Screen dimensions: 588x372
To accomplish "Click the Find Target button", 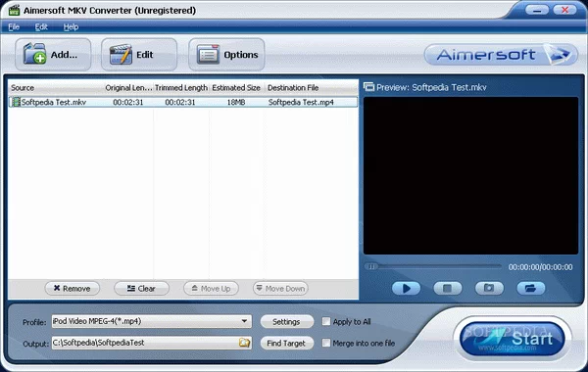I will (x=286, y=344).
